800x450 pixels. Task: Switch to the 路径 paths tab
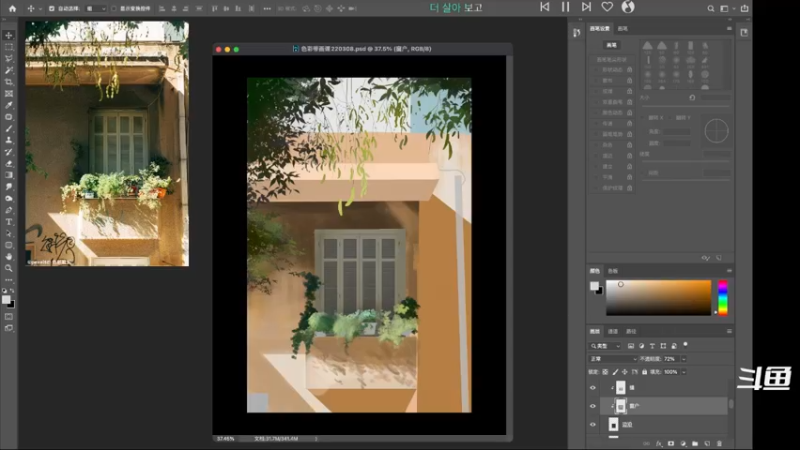tap(631, 332)
